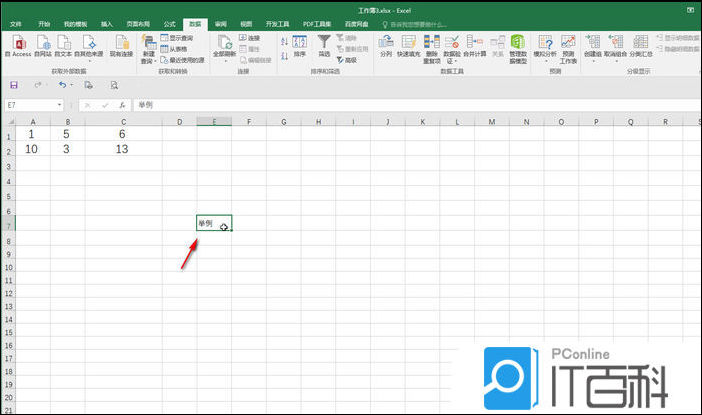Click the From Text (自文本) icon

pos(64,46)
